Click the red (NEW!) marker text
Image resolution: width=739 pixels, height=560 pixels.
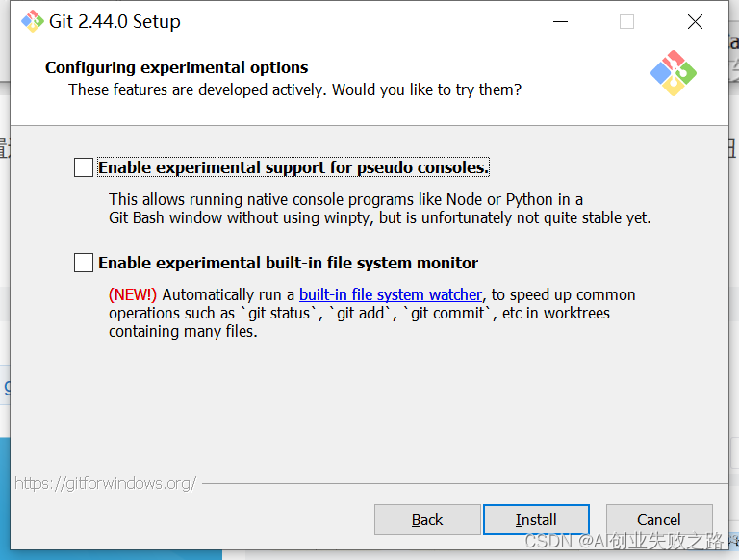133,294
